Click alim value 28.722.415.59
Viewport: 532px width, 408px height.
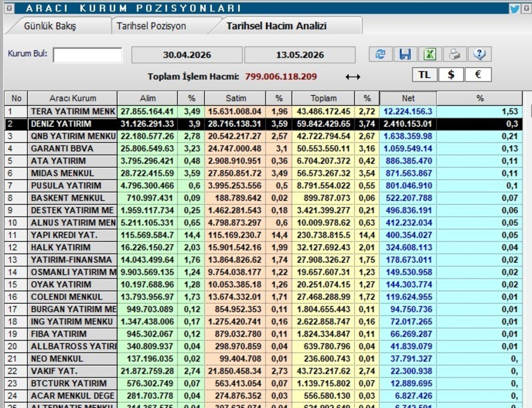tap(148, 173)
